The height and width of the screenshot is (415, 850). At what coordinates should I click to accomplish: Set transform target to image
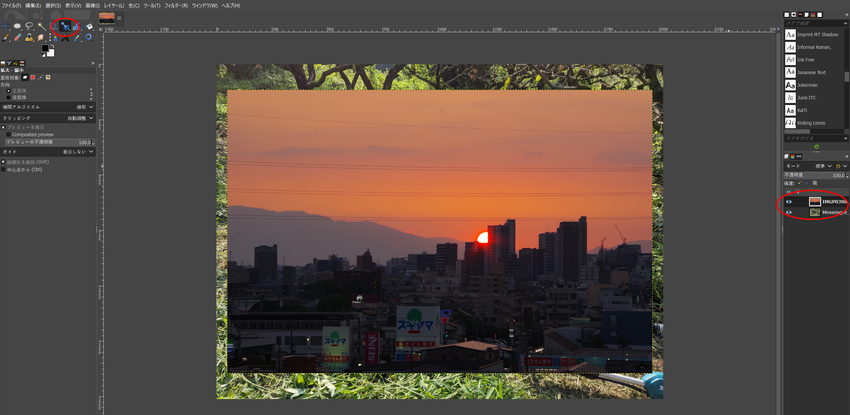coord(48,77)
